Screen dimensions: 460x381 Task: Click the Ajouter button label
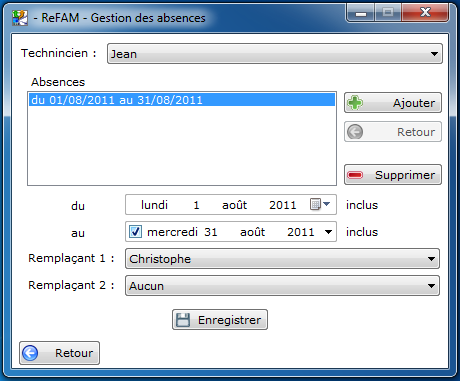click(x=414, y=103)
